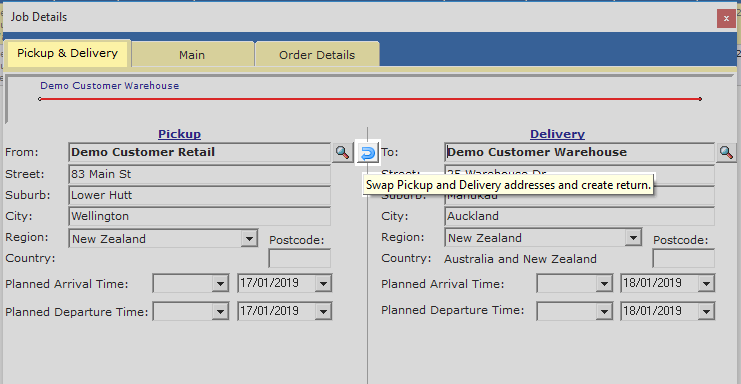The width and height of the screenshot is (741, 384).
Task: Open the Delivery heading link
Action: pyautogui.click(x=558, y=134)
